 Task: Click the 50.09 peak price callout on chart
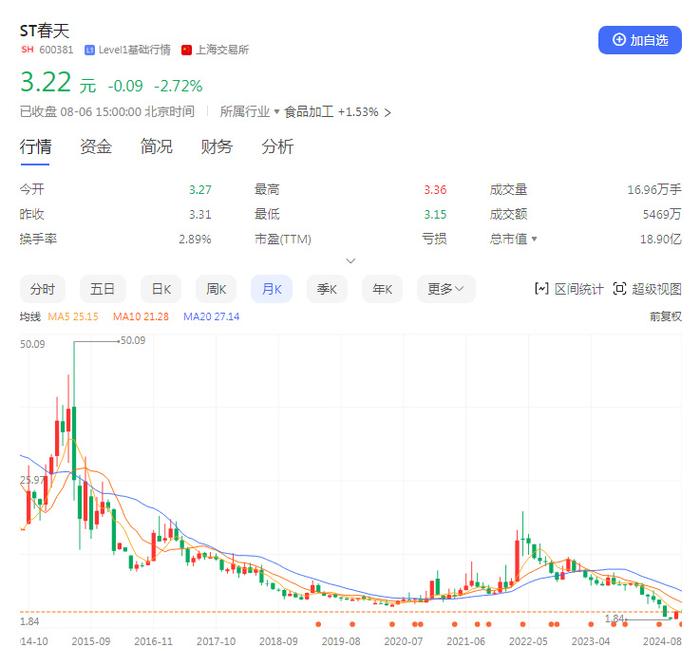(x=133, y=340)
